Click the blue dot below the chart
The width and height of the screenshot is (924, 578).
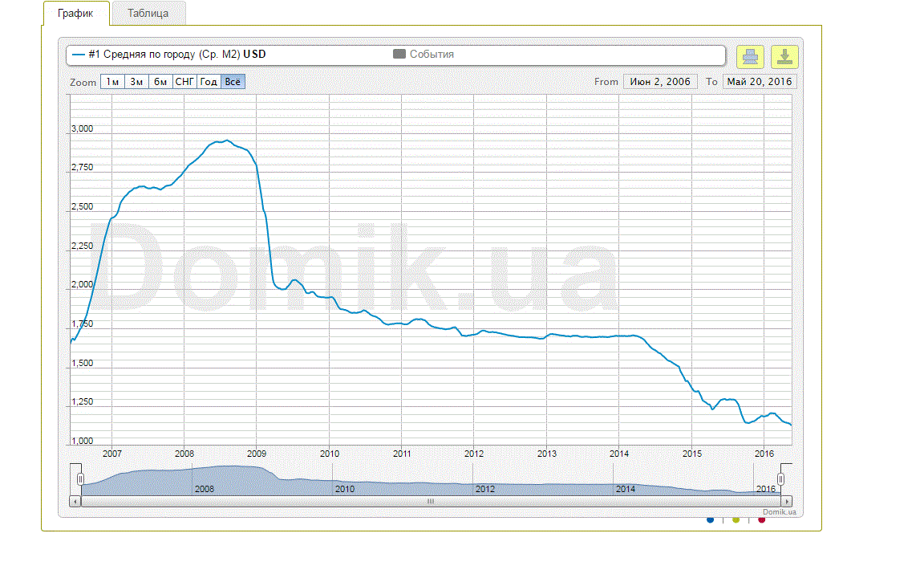[711, 520]
